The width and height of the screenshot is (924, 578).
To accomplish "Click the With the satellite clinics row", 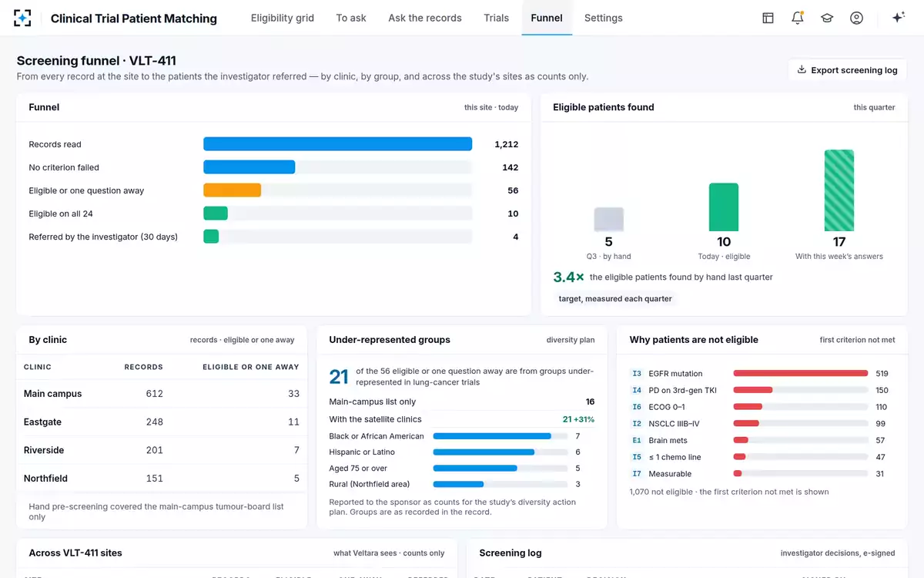I will coord(461,419).
